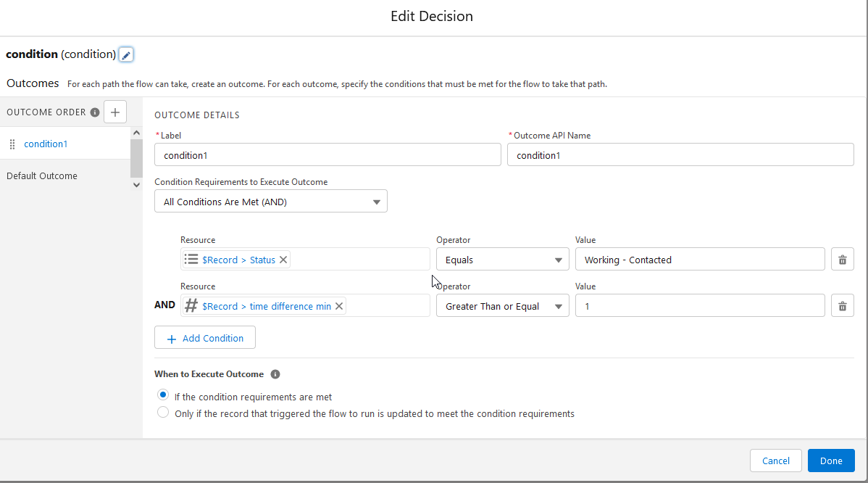This screenshot has height=483, width=868.
Task: Cancel editing the decision
Action: coord(775,461)
